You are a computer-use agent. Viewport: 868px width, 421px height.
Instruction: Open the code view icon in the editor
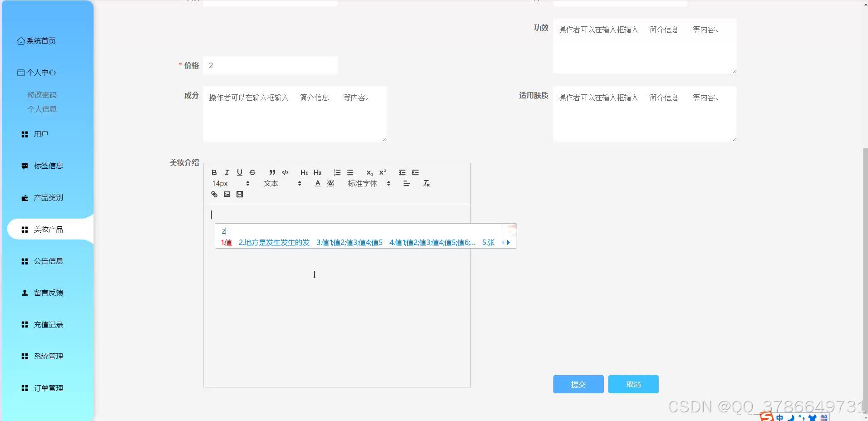[285, 172]
